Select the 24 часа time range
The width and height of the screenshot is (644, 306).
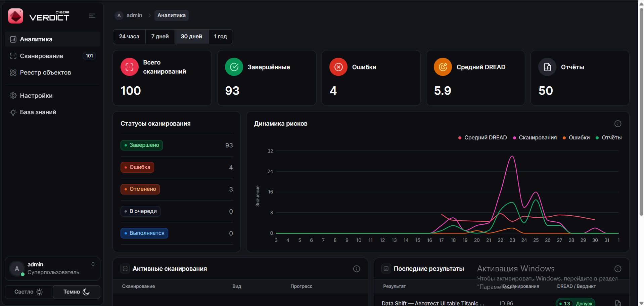pos(129,37)
